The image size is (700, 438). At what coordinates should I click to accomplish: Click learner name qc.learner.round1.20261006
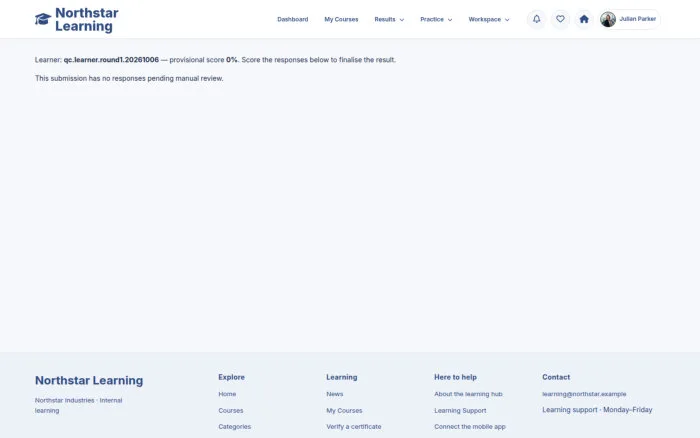[111, 60]
